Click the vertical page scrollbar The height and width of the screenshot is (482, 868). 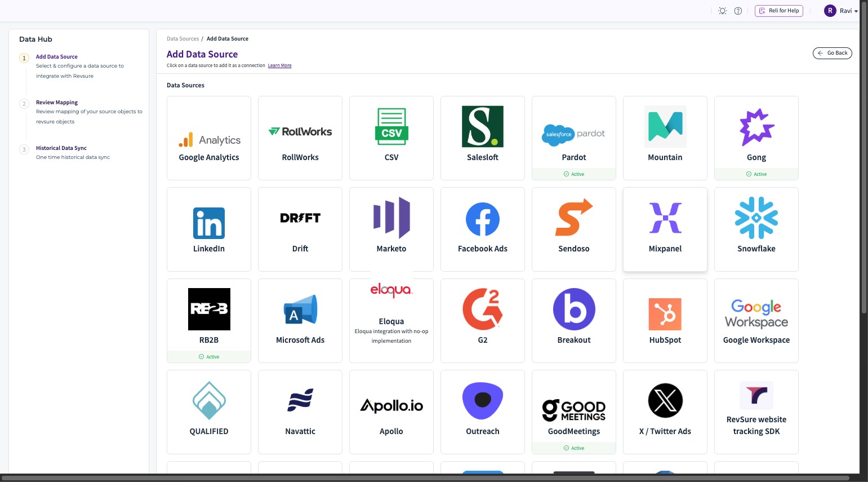click(x=865, y=157)
